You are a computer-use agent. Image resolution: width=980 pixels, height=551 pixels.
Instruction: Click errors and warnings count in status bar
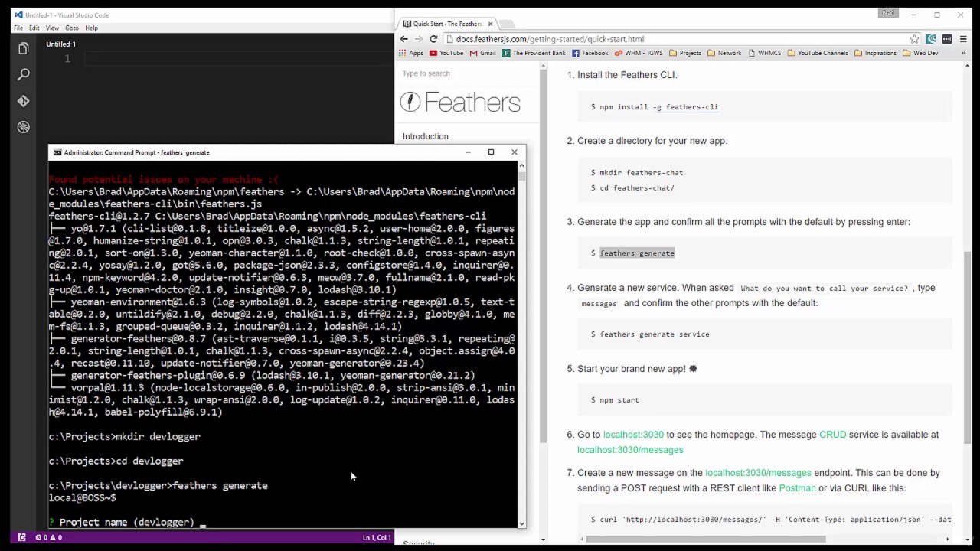tap(49, 537)
